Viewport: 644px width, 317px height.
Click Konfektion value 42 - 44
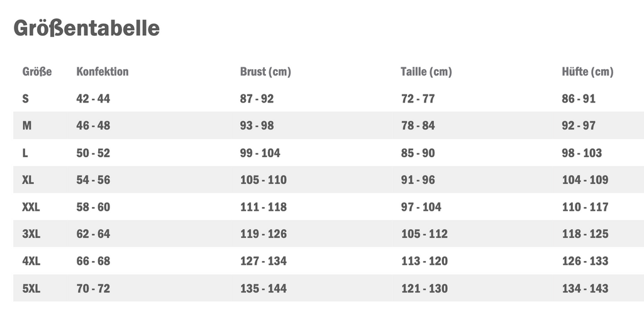[x=93, y=99]
